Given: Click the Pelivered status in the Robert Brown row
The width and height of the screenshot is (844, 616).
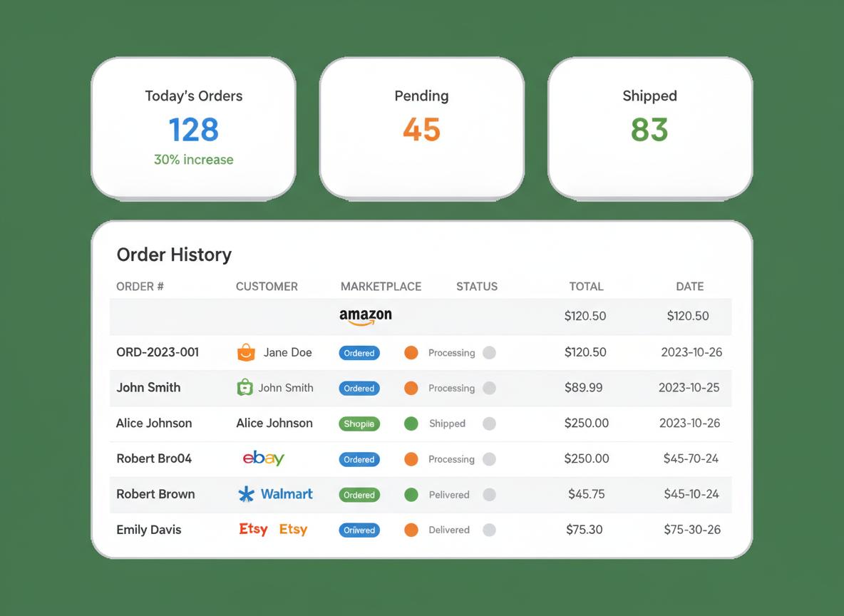Looking at the screenshot, I should [449, 495].
